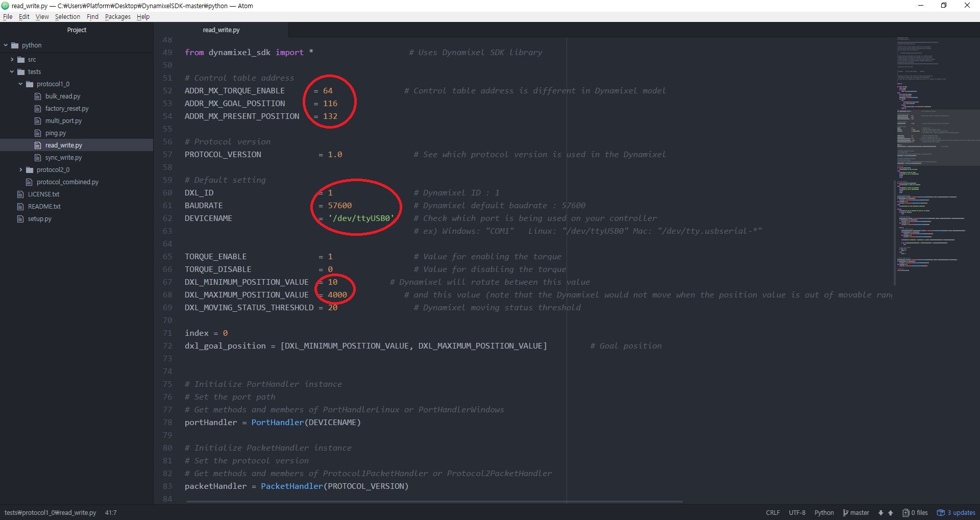Click the horizontal scrollbar under the editor
The image size is (980, 520).
(434, 502)
